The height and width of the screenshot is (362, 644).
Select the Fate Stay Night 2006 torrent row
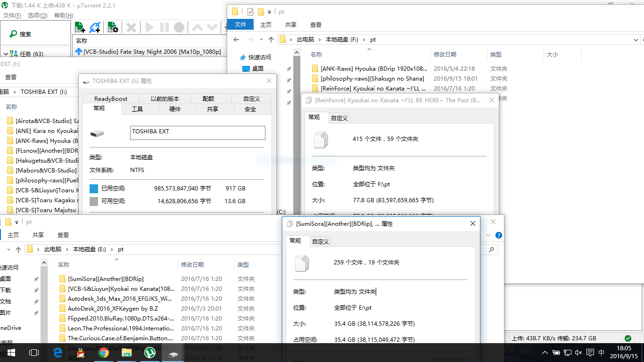[x=148, y=51]
